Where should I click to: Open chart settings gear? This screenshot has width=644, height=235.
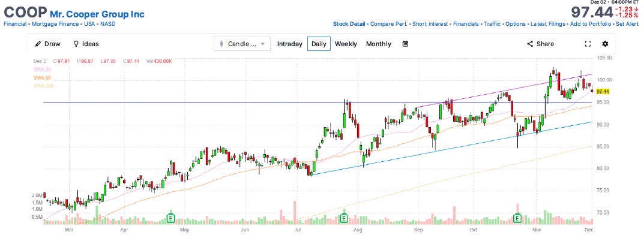pyautogui.click(x=605, y=44)
